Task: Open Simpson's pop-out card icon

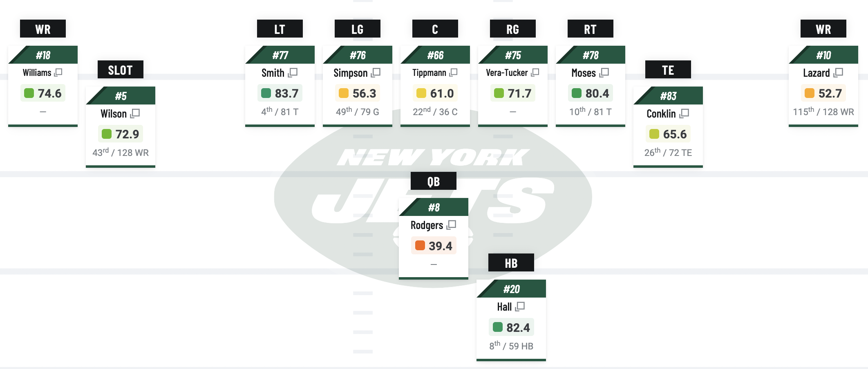Action: 376,73
